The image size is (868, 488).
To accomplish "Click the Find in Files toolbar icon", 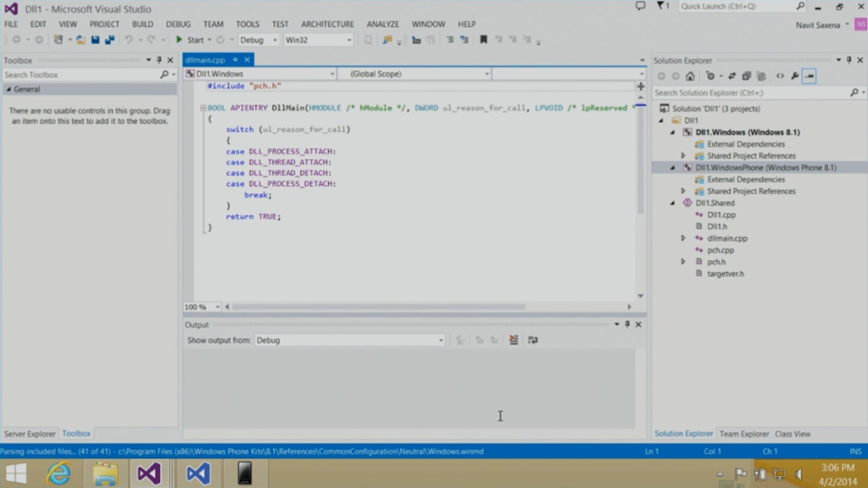I will coord(387,40).
